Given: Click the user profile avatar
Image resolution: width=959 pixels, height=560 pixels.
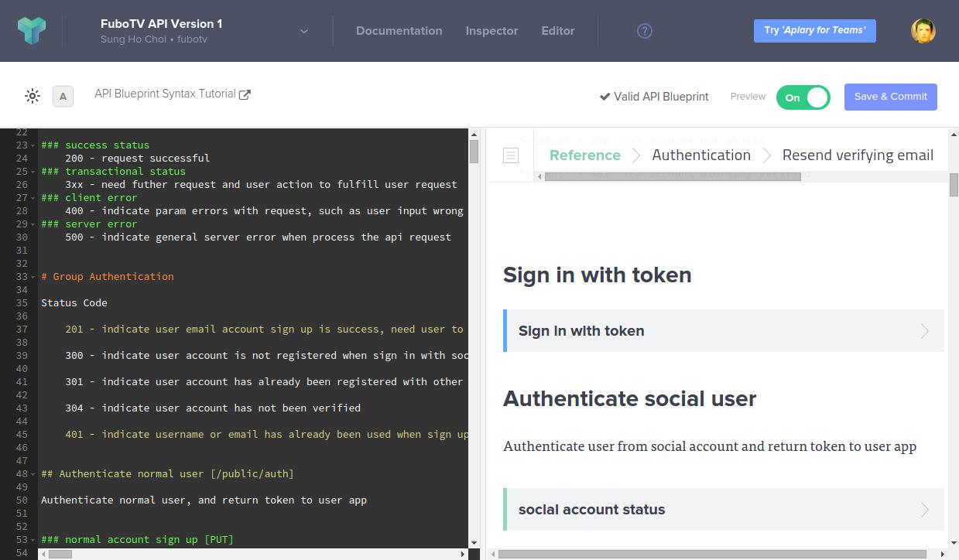Looking at the screenshot, I should [923, 31].
